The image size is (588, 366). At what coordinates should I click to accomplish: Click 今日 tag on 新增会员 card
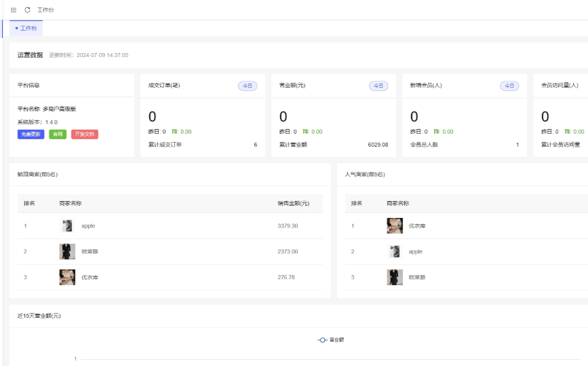(x=509, y=86)
